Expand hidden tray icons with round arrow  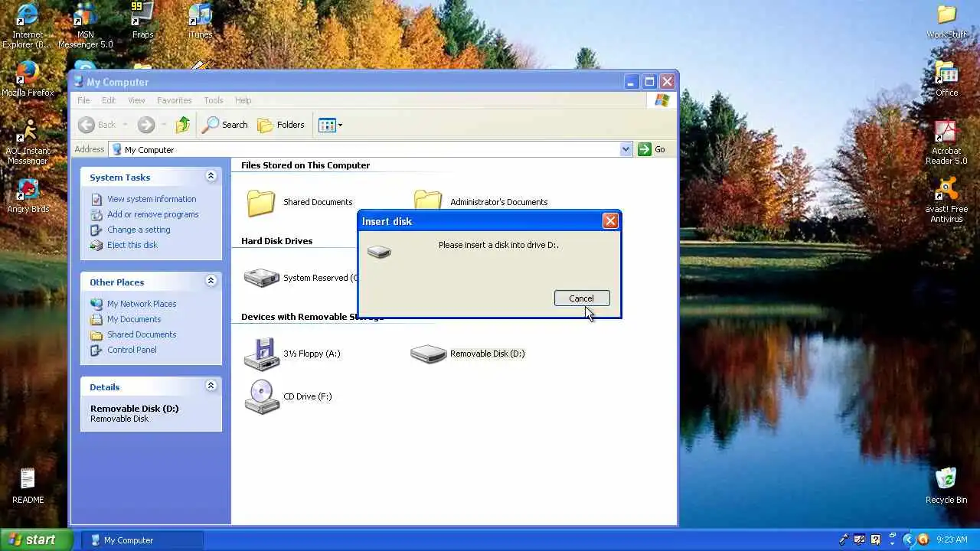coord(909,540)
